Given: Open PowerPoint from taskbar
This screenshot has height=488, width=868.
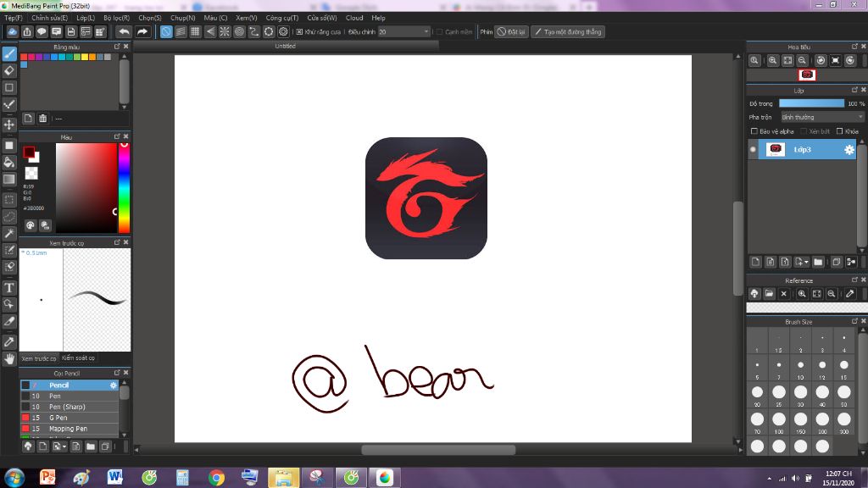Looking at the screenshot, I should (47, 478).
